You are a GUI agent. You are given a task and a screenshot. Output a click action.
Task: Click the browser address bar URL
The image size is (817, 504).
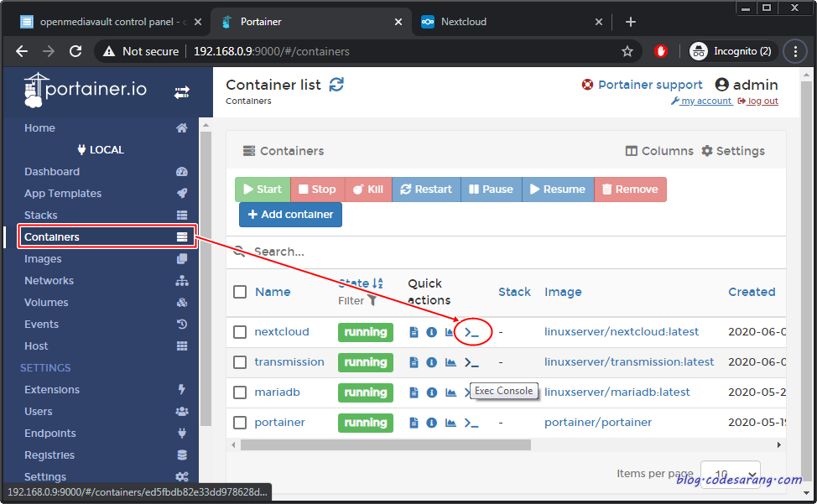(x=272, y=51)
